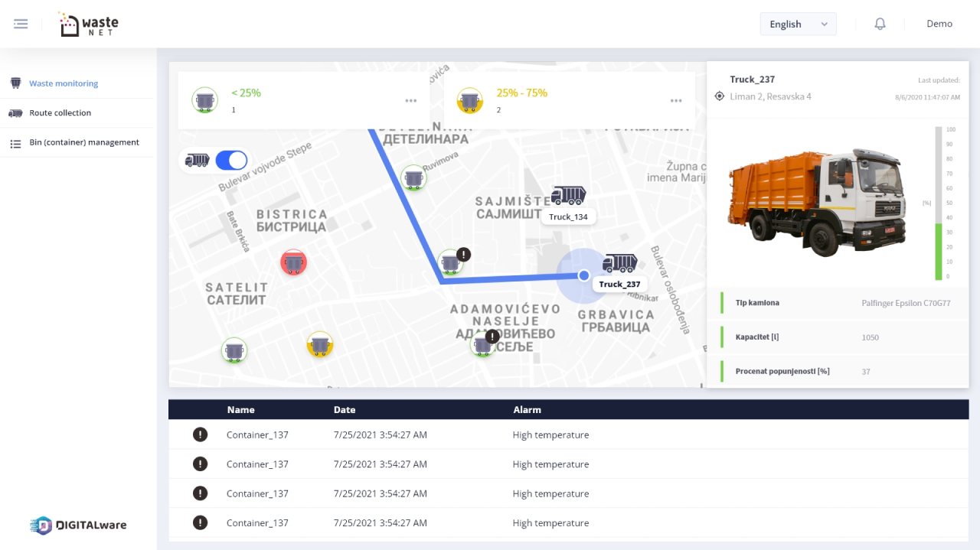Viewport: 980px width, 550px height.
Task: Click the Date column header
Action: point(345,410)
